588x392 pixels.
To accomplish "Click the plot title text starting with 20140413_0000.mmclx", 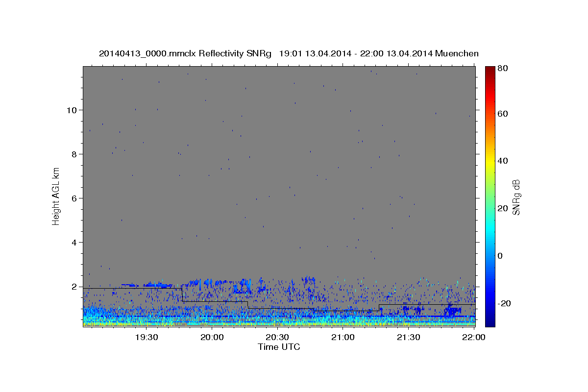I will [x=289, y=53].
